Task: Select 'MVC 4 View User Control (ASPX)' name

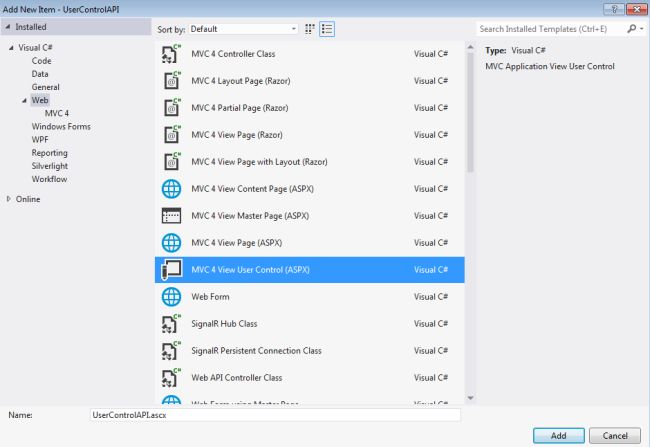Action: click(250, 270)
